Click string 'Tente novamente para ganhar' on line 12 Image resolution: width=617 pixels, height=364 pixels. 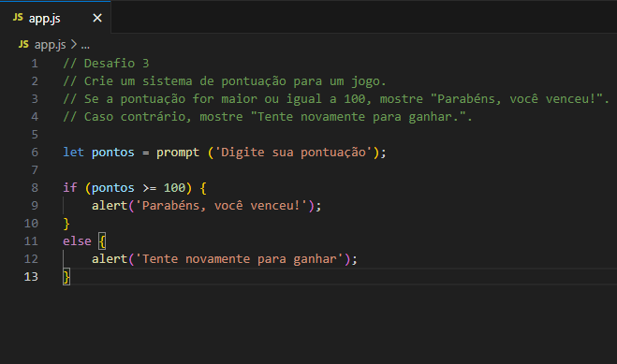[240, 259]
